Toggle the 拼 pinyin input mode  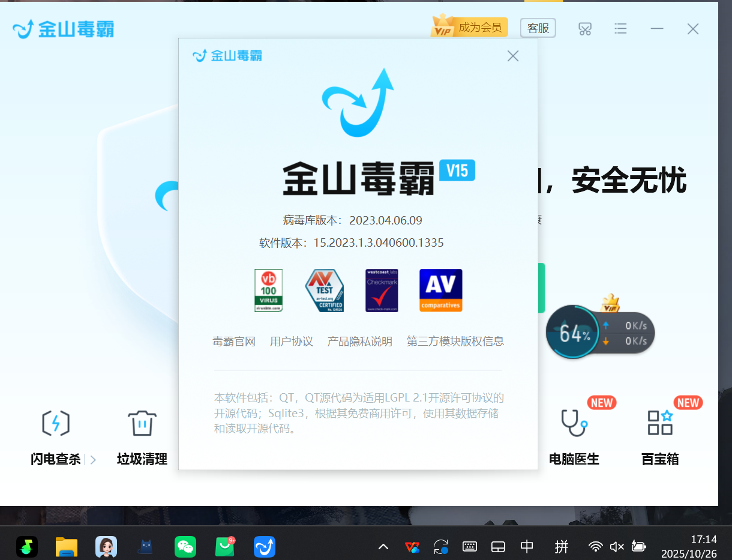[x=562, y=546]
